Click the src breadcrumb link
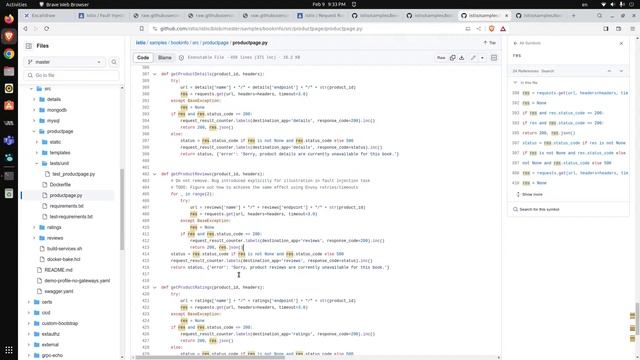This screenshot has width=640, height=360. [x=196, y=42]
